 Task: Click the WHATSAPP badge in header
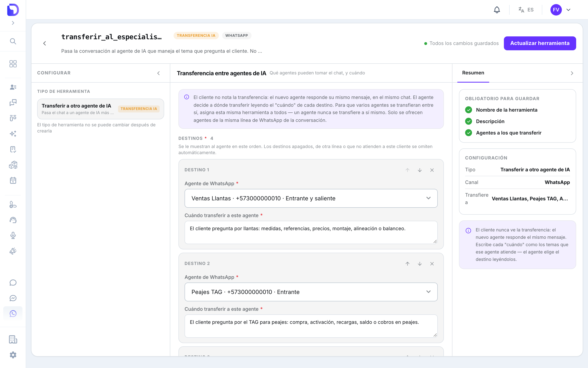(x=236, y=36)
